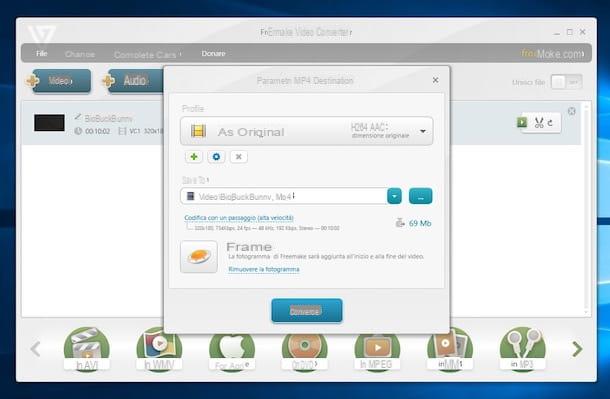Click the 69 Mb file size value

[420, 223]
